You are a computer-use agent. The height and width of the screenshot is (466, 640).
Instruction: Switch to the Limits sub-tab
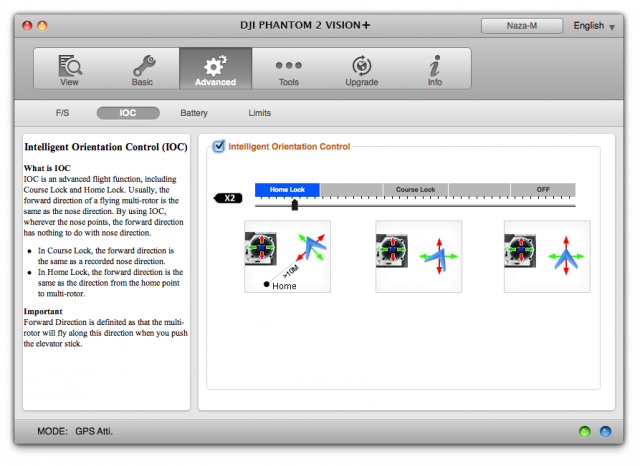pyautogui.click(x=260, y=113)
